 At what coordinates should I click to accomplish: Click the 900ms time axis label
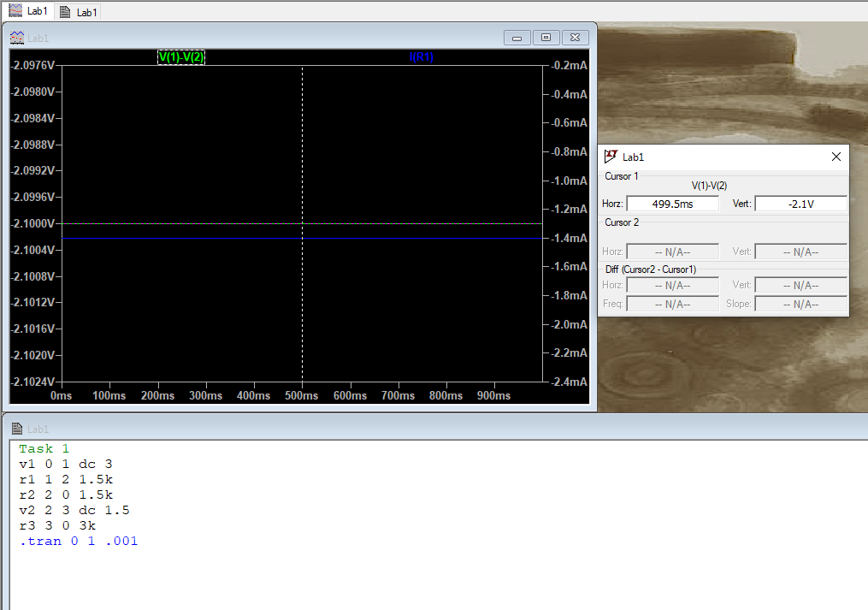click(x=493, y=395)
